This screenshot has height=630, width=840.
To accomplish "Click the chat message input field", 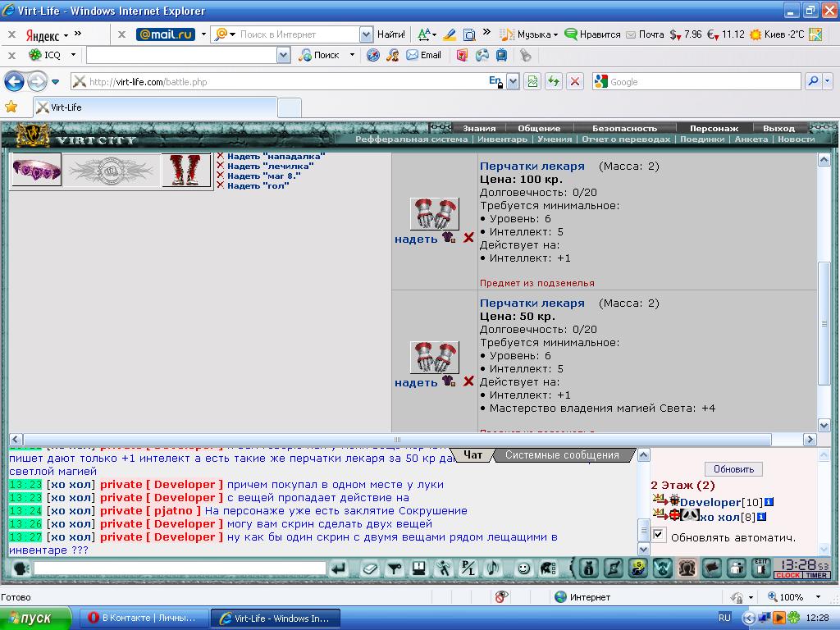I will pyautogui.click(x=180, y=568).
